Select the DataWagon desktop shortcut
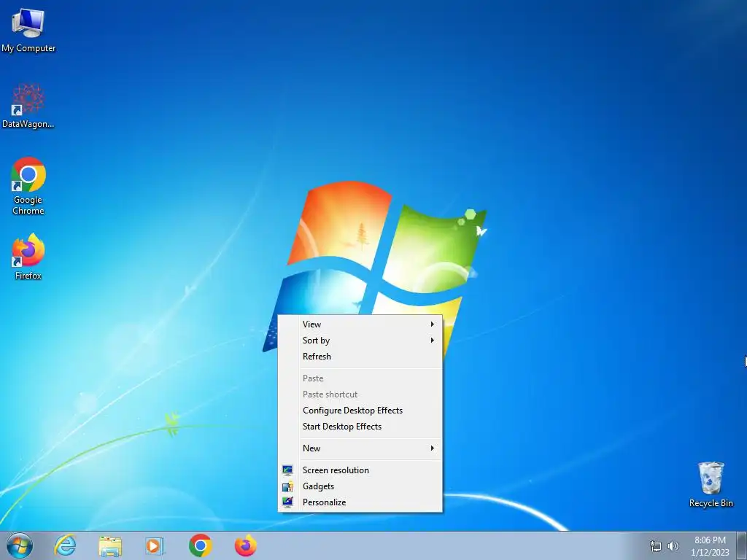747x560 pixels. 28,106
